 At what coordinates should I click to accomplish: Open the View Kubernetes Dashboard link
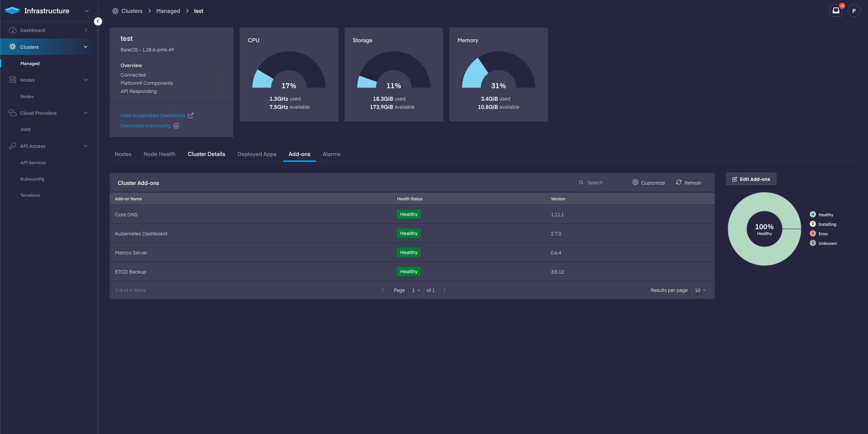(x=152, y=115)
